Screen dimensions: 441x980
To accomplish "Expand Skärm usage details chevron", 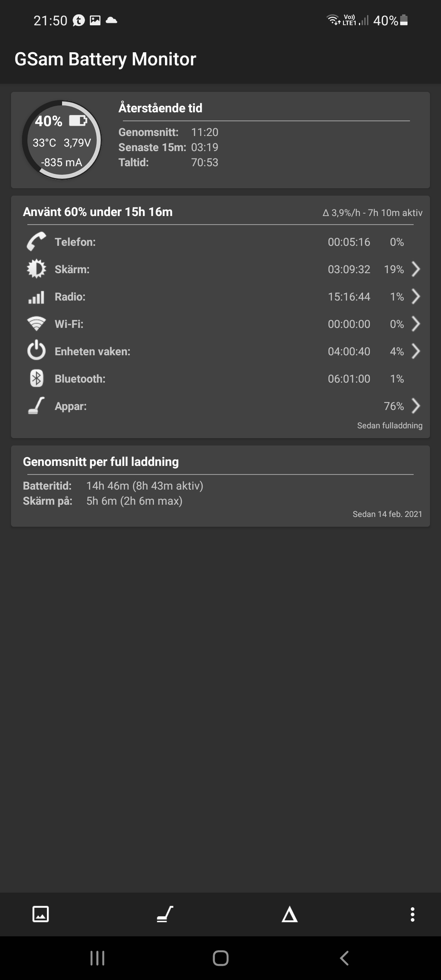I will point(416,269).
